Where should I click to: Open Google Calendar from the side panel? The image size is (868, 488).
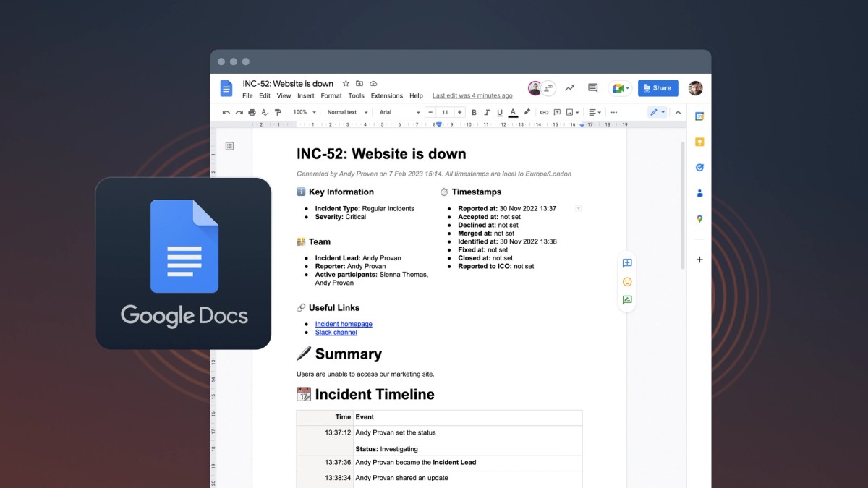click(x=699, y=116)
